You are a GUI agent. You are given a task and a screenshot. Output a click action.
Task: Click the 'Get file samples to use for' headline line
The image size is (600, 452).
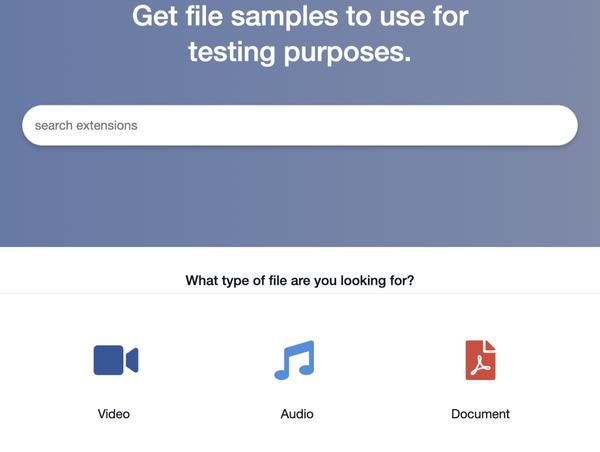click(300, 16)
